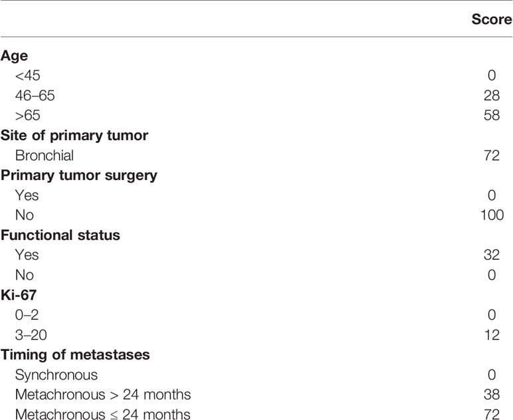Screen dimensions: 513x420
Task: Select Metachronous ≤ 24 months label
Action: [103, 415]
